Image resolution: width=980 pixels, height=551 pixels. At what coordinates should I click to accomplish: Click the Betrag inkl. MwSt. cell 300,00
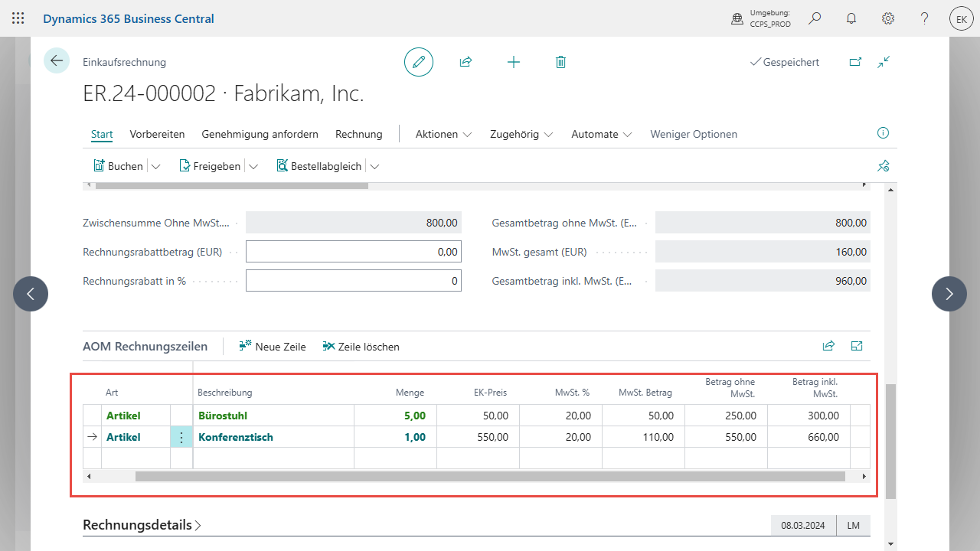[x=808, y=416]
